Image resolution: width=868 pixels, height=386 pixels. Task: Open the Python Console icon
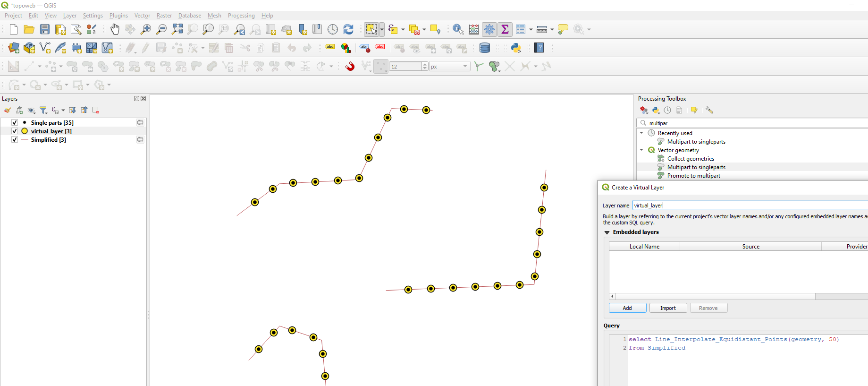[516, 48]
